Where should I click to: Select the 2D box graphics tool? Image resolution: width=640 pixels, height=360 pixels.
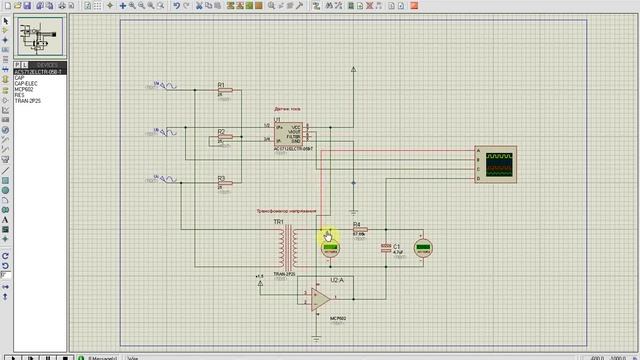click(5, 180)
